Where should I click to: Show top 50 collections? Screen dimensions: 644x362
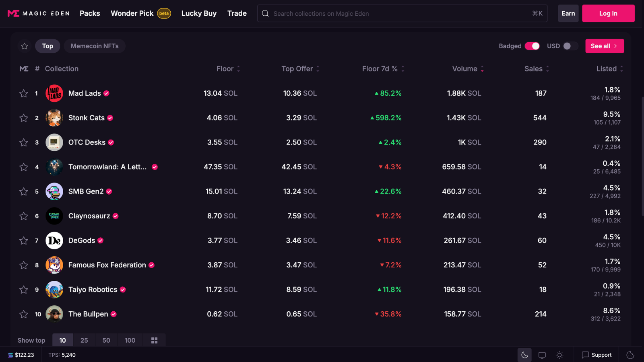pos(106,340)
